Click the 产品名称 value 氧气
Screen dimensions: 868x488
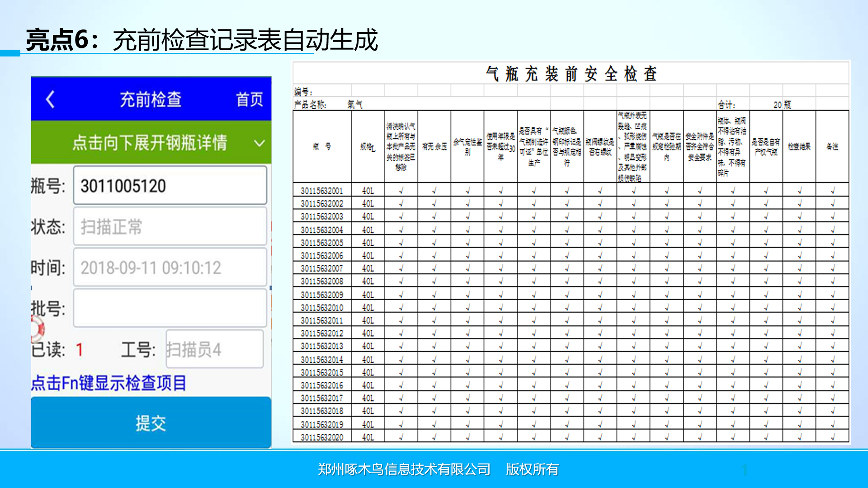(x=355, y=104)
